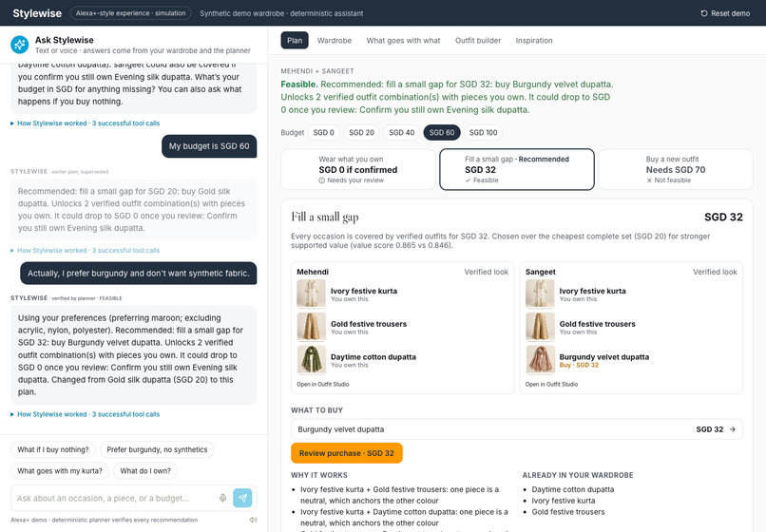The height and width of the screenshot is (532, 766).
Task: Click the Stylewise logo title
Action: (37, 13)
